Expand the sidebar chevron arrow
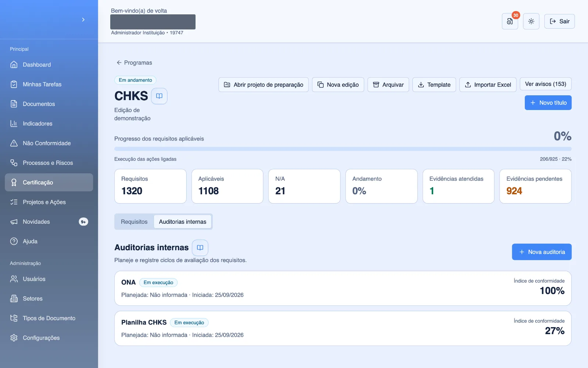588x368 pixels. [x=83, y=20]
